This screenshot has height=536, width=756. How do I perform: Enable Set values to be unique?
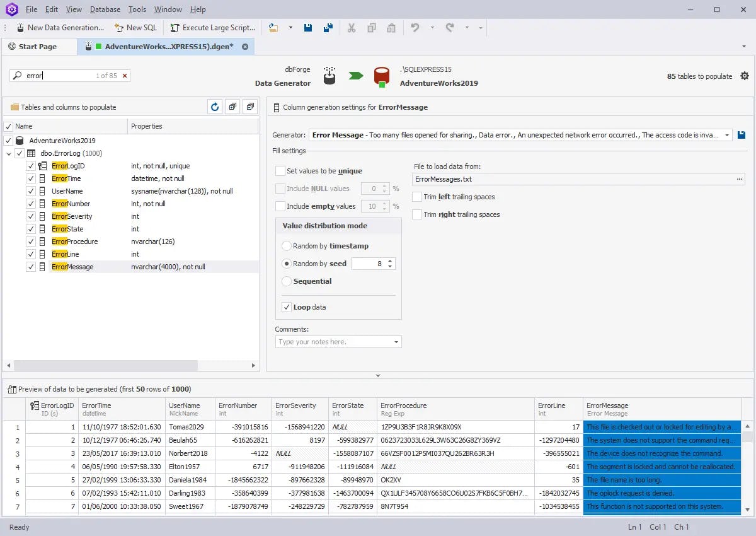click(280, 170)
